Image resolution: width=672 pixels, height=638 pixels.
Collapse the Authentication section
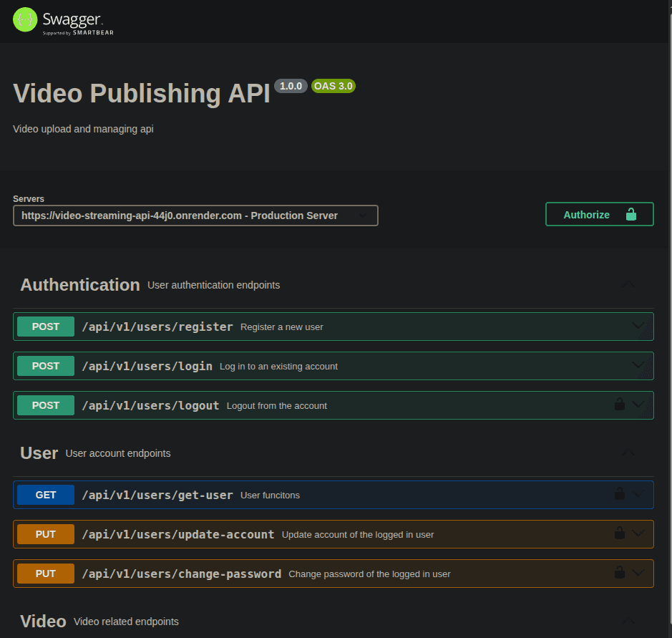click(x=628, y=284)
